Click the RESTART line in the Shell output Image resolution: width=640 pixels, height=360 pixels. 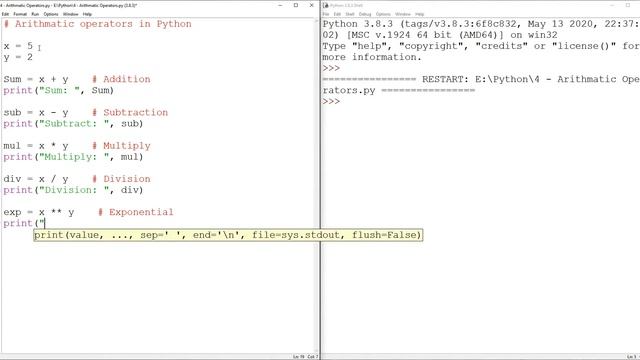pos(481,84)
